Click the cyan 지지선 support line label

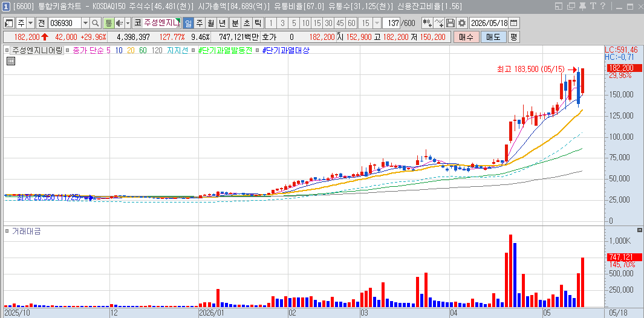coord(177,51)
